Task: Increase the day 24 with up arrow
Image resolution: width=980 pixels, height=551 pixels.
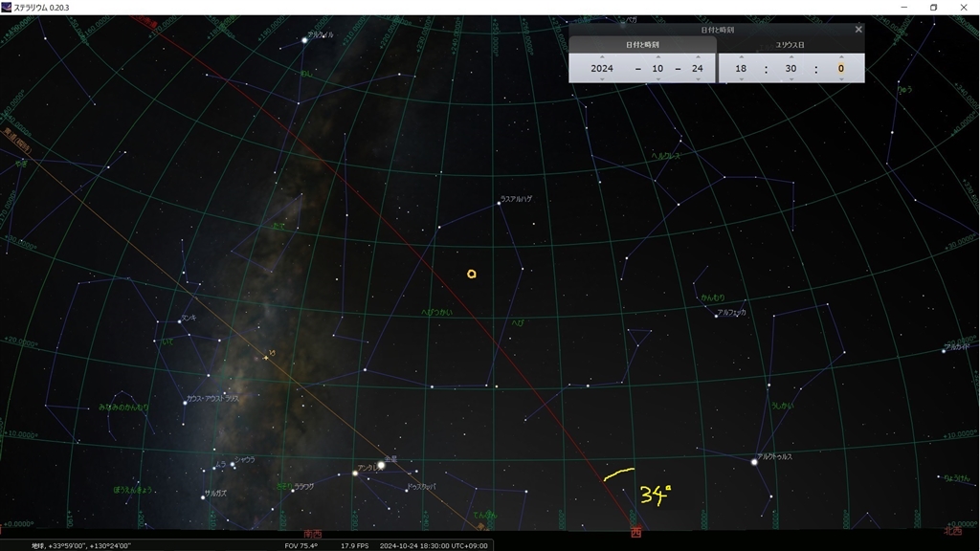Action: pyautogui.click(x=698, y=56)
